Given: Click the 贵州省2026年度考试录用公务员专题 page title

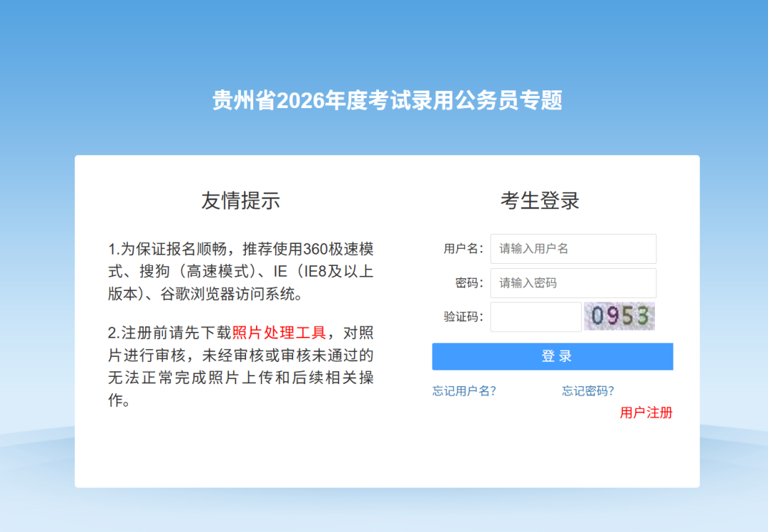Looking at the screenshot, I should click(388, 100).
